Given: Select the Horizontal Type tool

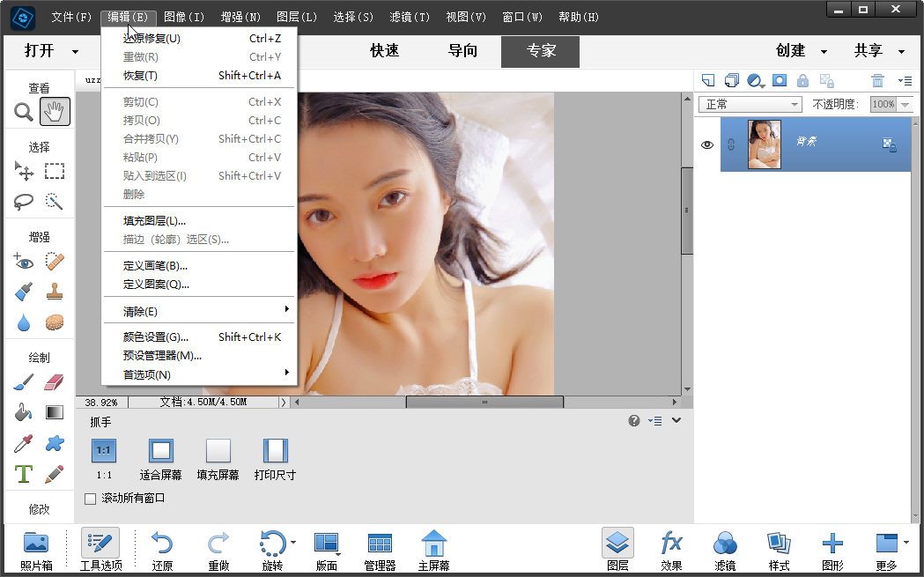Looking at the screenshot, I should point(23,475).
